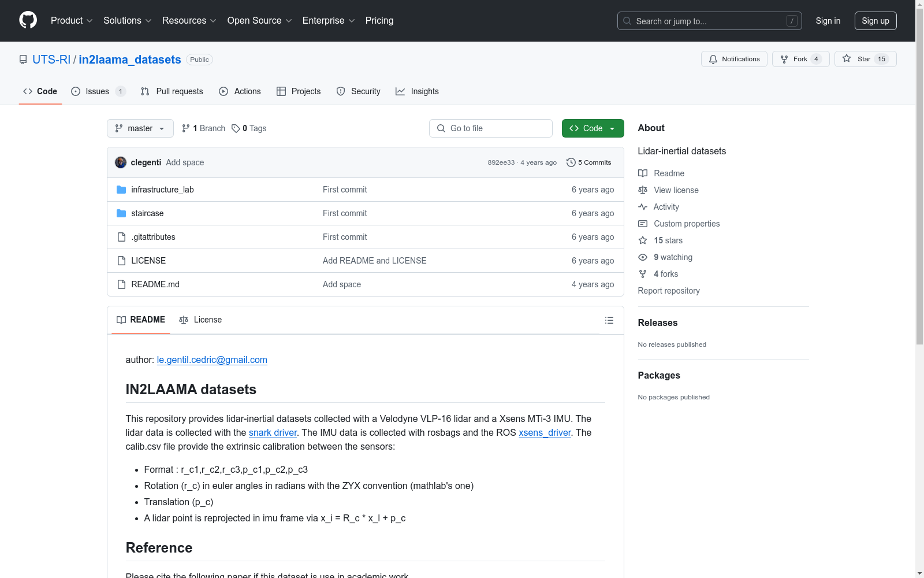Viewport: 924px width, 578px height.
Task: Expand the Enterprise menu
Action: (x=329, y=21)
